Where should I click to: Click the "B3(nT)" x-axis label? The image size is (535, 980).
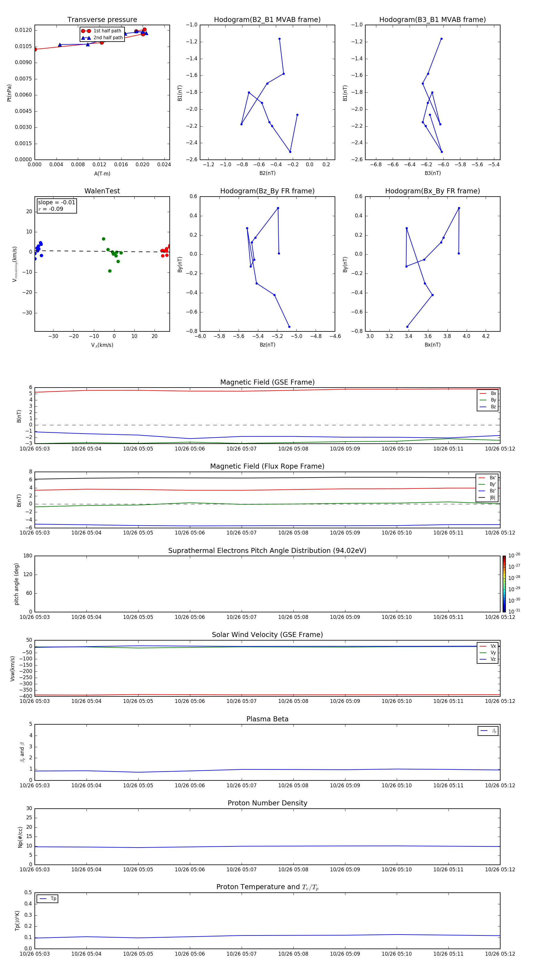point(432,173)
